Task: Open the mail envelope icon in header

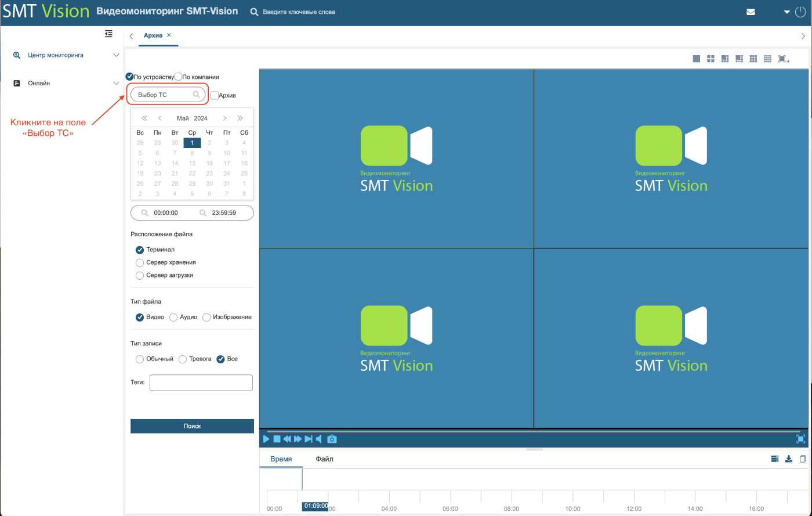Action: click(751, 12)
